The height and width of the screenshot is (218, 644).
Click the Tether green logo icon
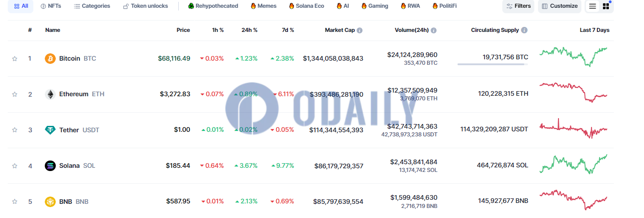point(50,130)
